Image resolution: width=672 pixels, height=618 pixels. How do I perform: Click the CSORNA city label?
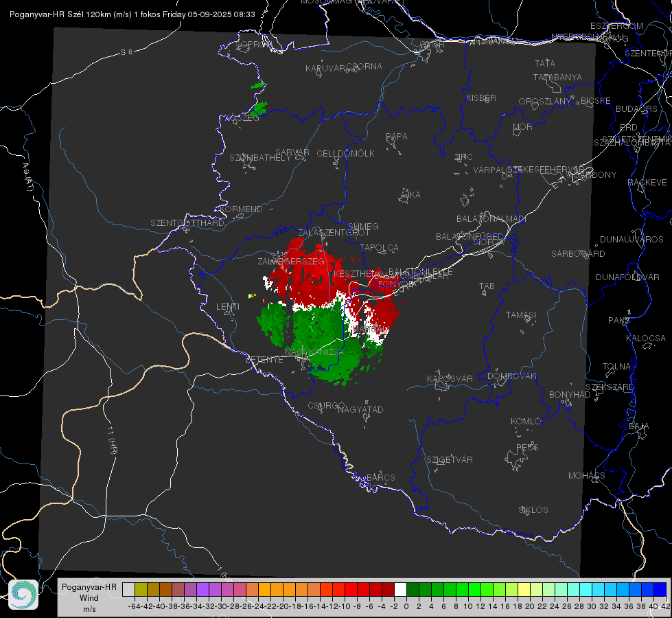(x=364, y=66)
